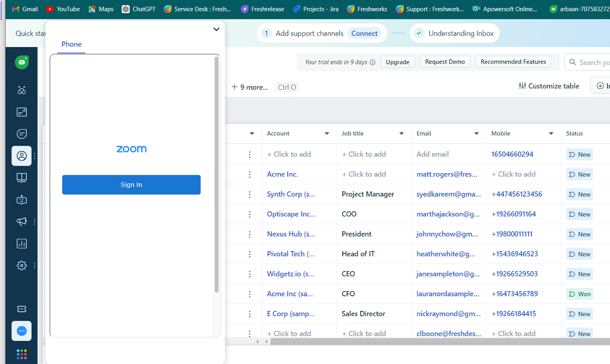The height and width of the screenshot is (364, 610).
Task: Open the Support Freshworks bookmark
Action: click(430, 9)
